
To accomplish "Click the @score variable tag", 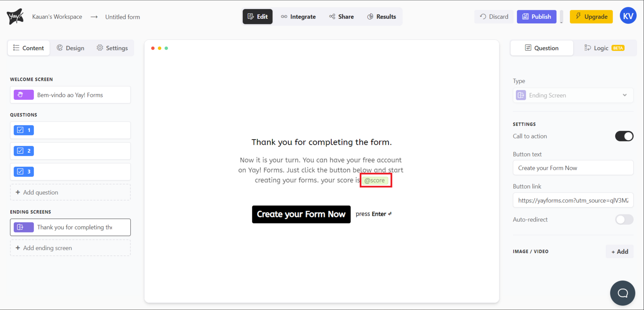I will [374, 181].
